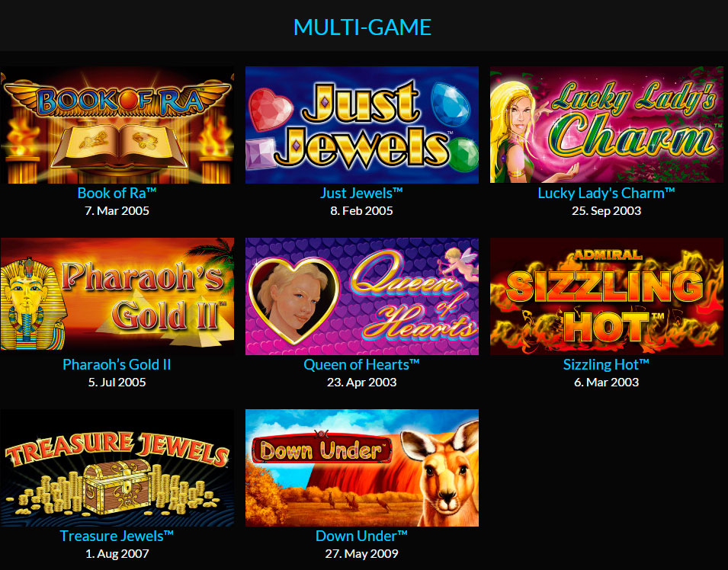Click the Pharaoh's Gold II game image

117,296
